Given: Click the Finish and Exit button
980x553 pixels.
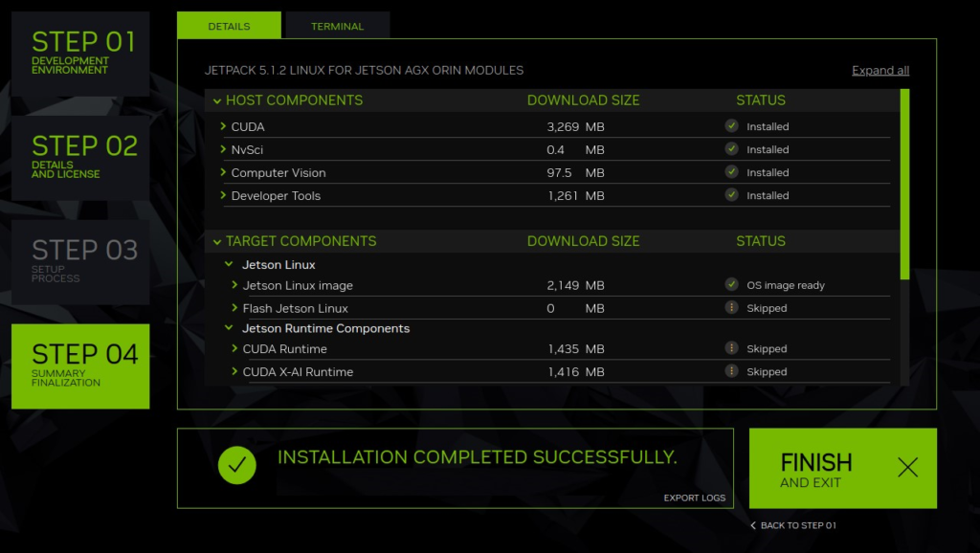Looking at the screenshot, I should (x=842, y=468).
